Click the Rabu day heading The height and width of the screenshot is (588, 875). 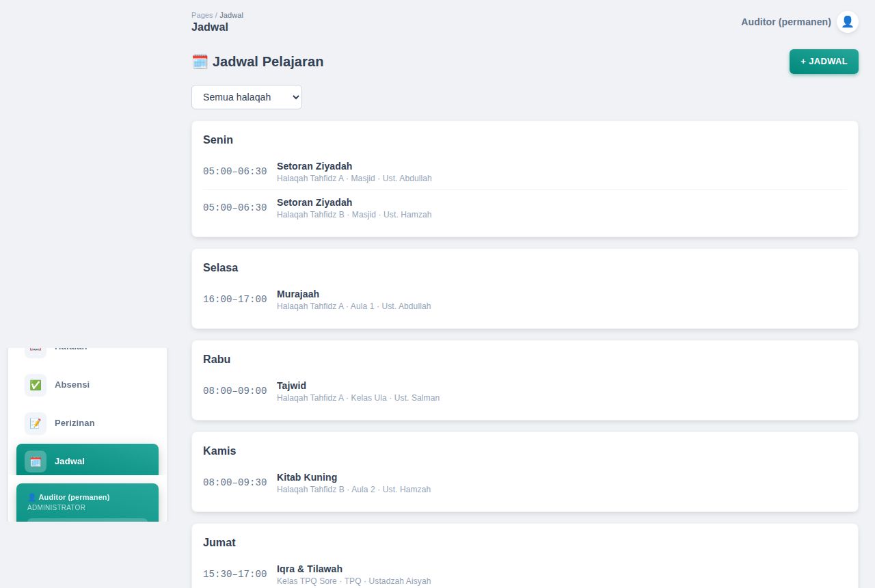click(217, 359)
